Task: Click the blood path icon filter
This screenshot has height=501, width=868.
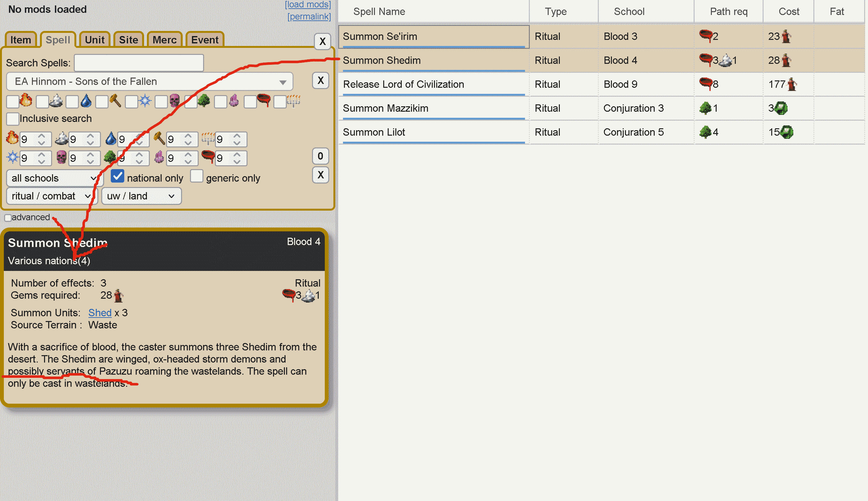Action: click(264, 101)
